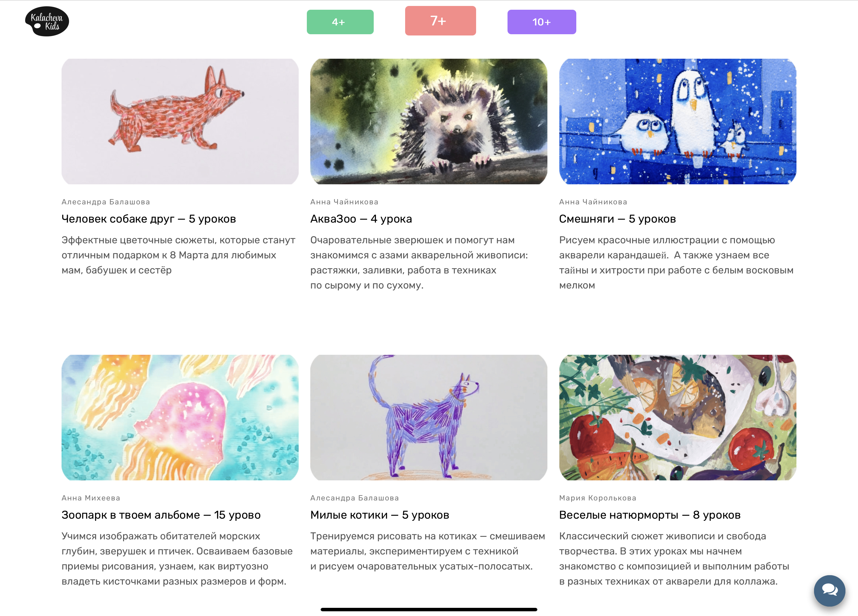Select the 4+ age filter

pyautogui.click(x=340, y=22)
